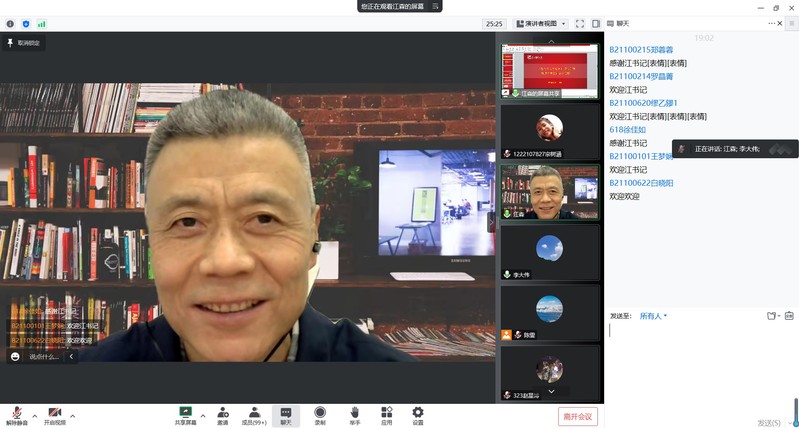Open the 演讲者视图 view dropdown
Image resolution: width=799 pixels, height=428 pixels.
541,23
